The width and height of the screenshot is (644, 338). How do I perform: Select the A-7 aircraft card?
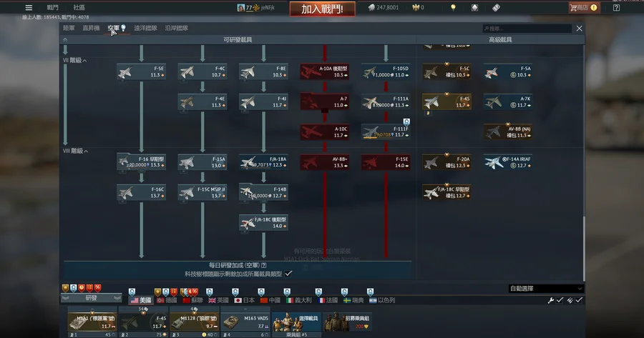pyautogui.click(x=324, y=102)
